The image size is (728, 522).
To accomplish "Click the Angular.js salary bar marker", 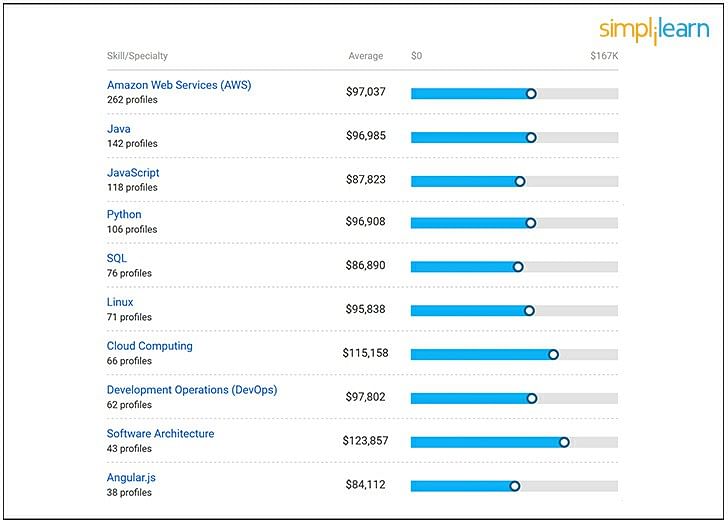I will [x=514, y=486].
